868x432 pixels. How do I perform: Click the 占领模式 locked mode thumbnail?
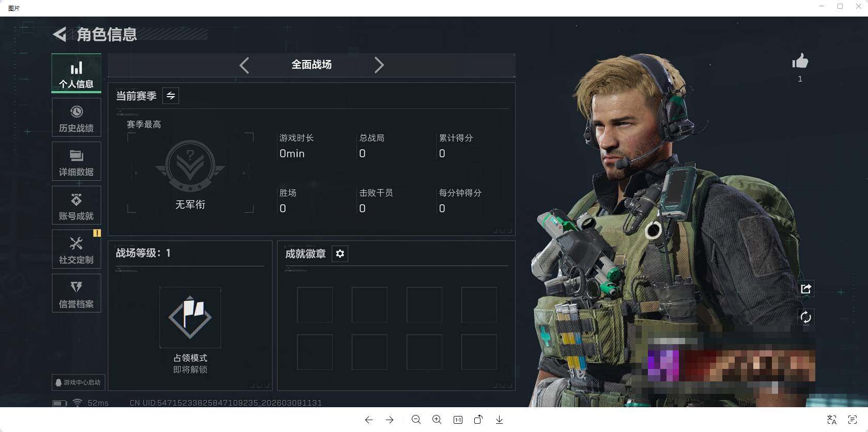(x=190, y=317)
